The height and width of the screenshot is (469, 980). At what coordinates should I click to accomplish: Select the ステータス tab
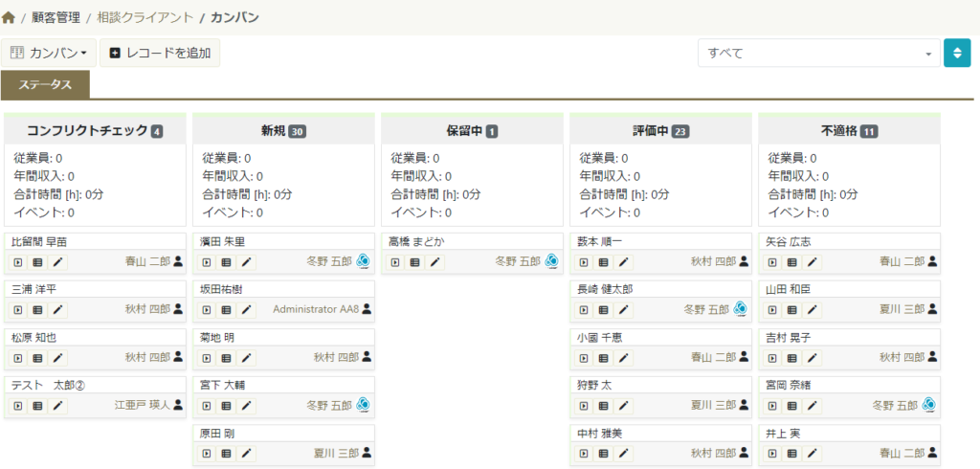point(45,85)
